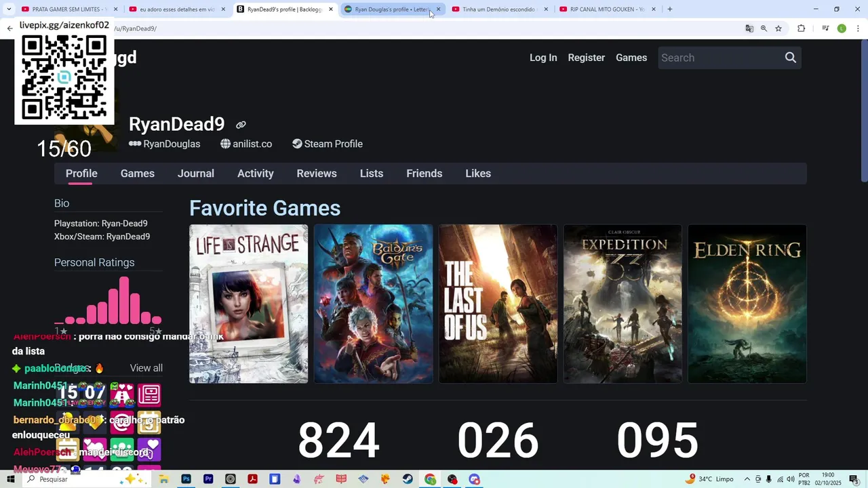Switch to the Ryan Douglas's profile Letterboxd tab
This screenshot has height=488, width=868.
392,9
